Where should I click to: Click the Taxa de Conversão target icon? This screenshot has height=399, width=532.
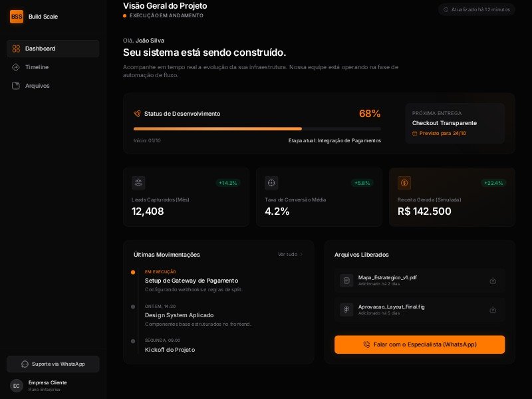point(271,183)
